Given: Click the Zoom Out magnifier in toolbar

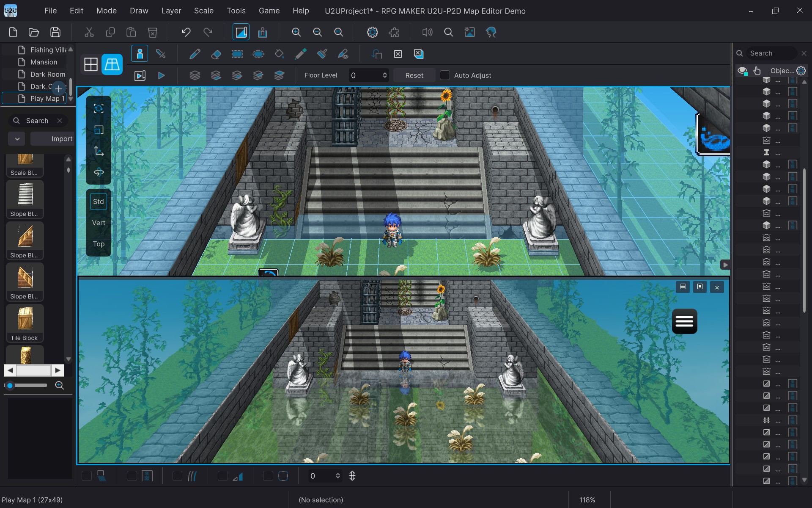Looking at the screenshot, I should 317,32.
